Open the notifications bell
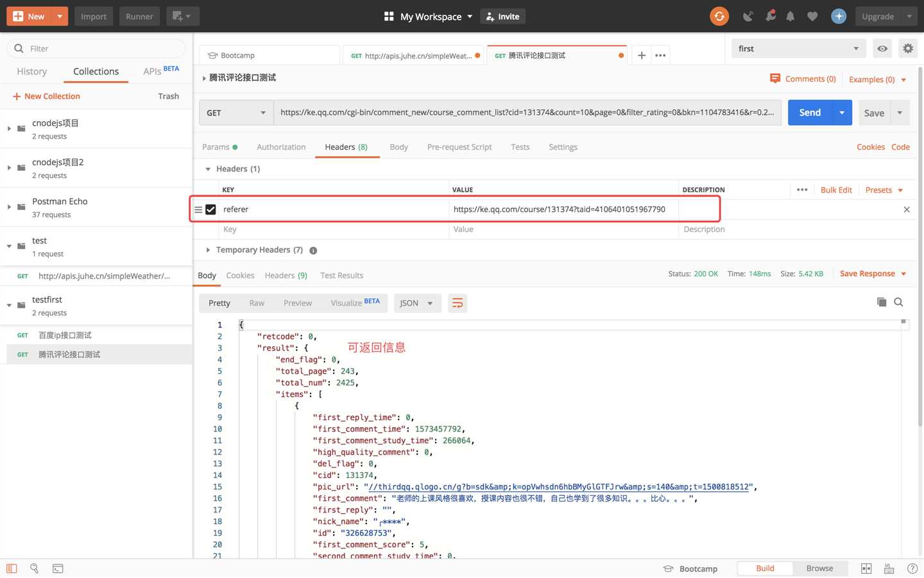 click(x=791, y=17)
